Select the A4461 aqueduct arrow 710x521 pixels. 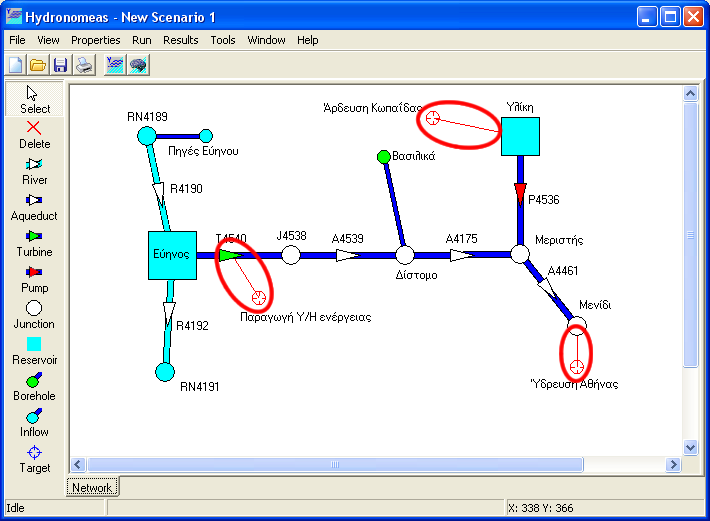pyautogui.click(x=547, y=287)
